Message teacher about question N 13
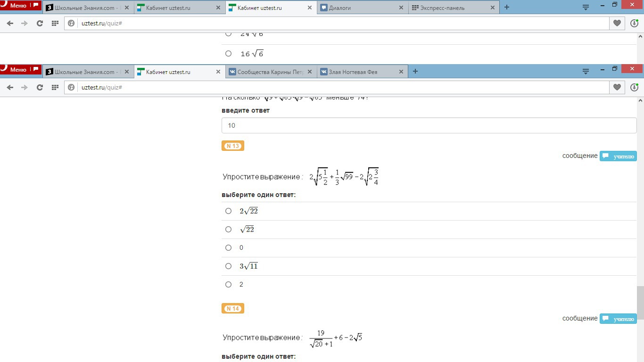Screen dimensions: 644x362 [x=618, y=156]
